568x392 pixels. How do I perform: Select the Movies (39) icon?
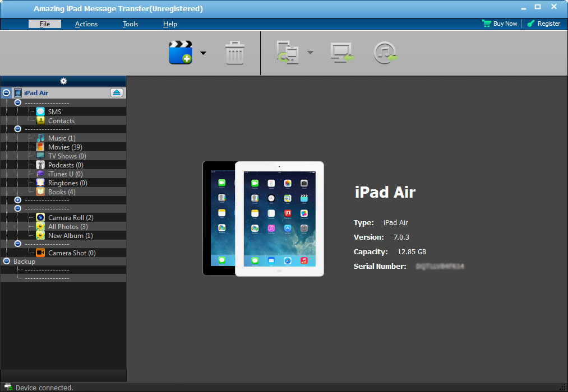click(40, 147)
